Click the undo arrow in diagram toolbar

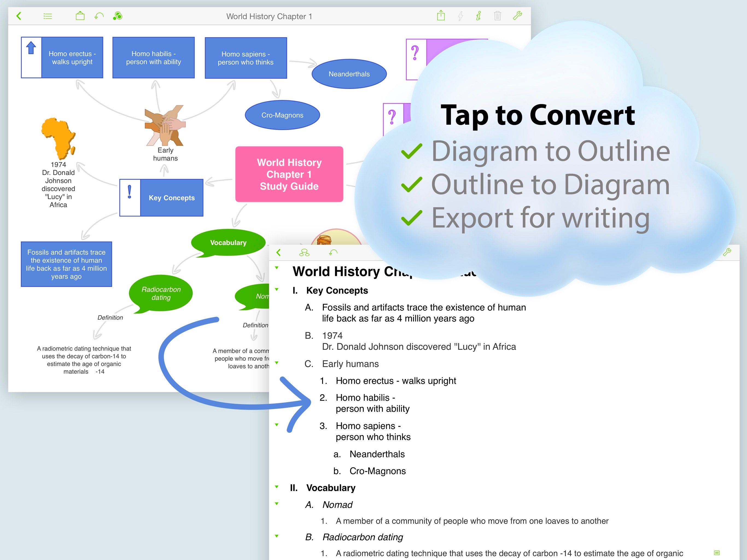(99, 16)
